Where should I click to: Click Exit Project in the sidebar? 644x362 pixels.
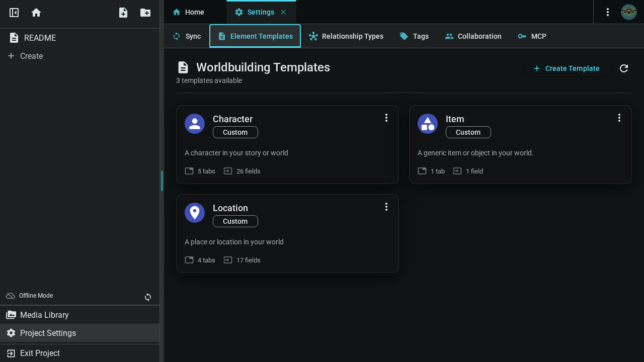[x=40, y=353]
